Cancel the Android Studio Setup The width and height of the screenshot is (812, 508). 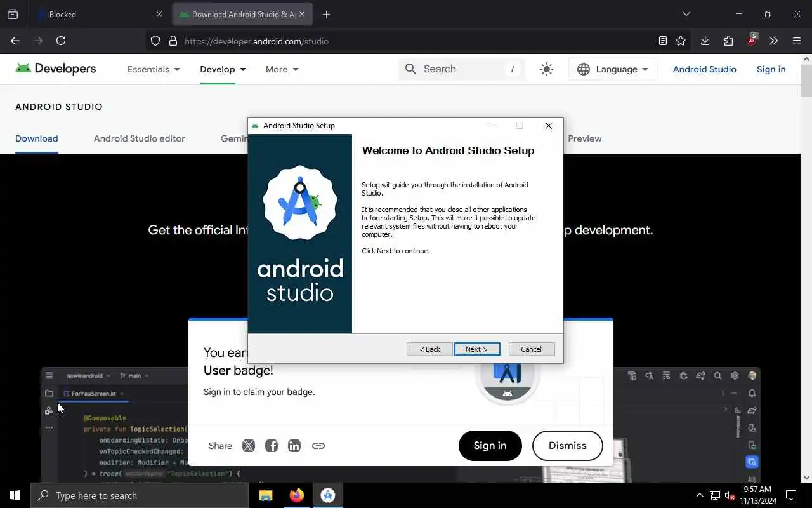(532, 349)
